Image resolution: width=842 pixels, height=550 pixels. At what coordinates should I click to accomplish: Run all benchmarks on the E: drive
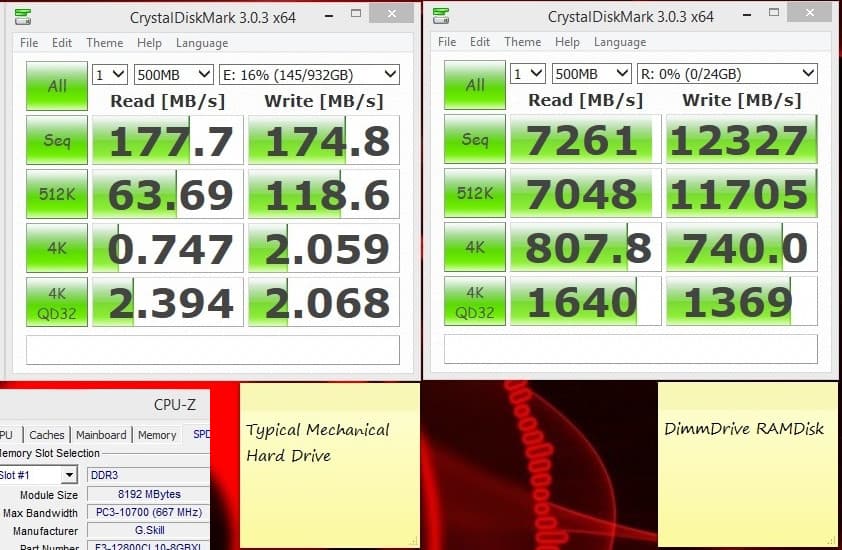click(x=57, y=86)
